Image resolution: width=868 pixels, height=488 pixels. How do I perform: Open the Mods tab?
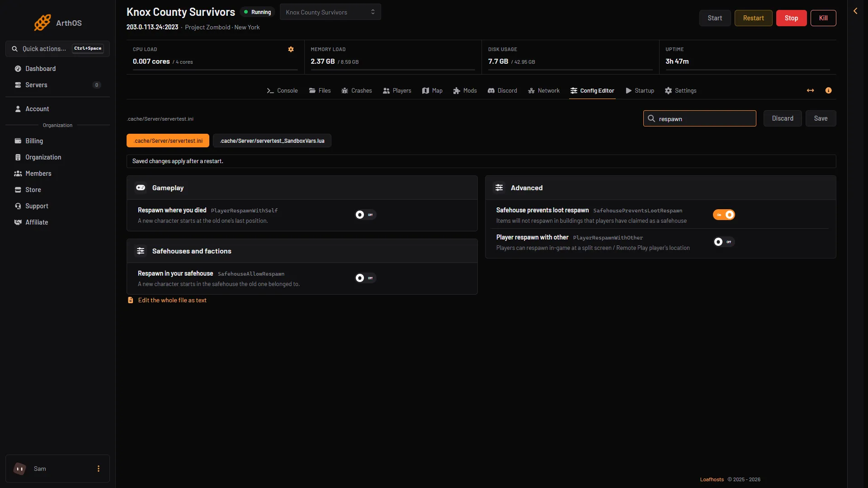[x=465, y=91]
